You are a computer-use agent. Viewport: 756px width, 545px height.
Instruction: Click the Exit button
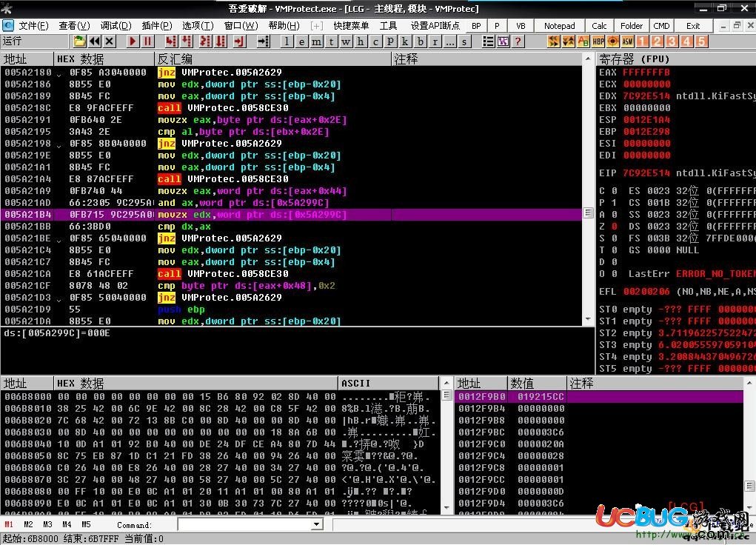pyautogui.click(x=693, y=26)
